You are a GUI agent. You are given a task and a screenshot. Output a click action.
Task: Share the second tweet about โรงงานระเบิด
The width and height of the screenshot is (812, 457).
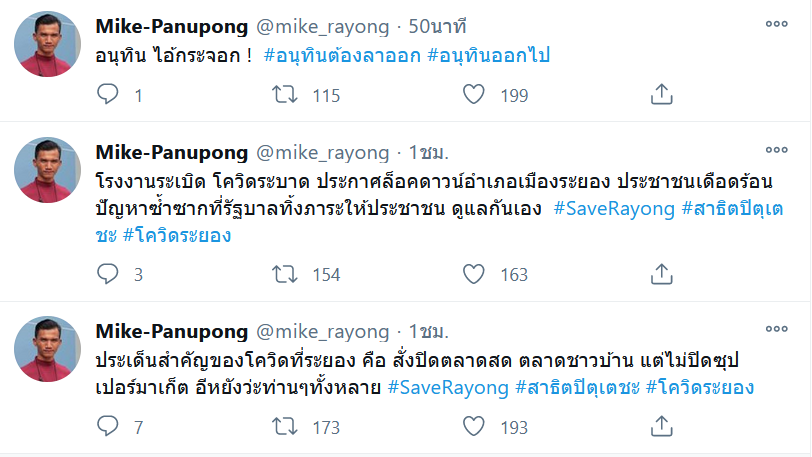[661, 274]
